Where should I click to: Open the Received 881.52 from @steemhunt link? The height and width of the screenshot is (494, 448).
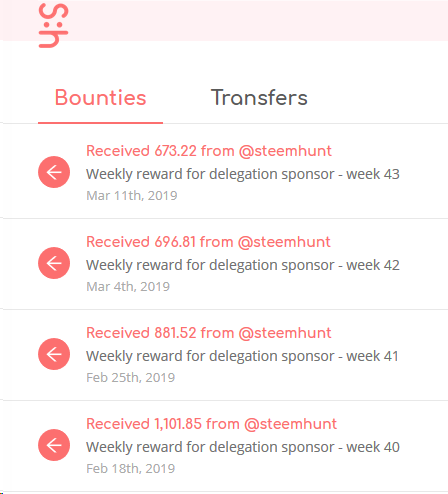click(209, 333)
